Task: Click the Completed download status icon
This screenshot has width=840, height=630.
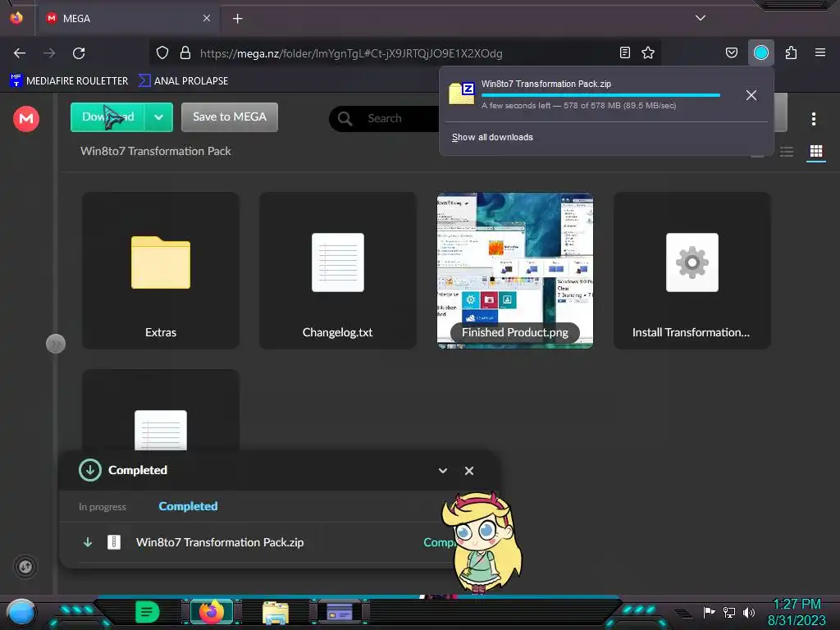Action: (90, 470)
